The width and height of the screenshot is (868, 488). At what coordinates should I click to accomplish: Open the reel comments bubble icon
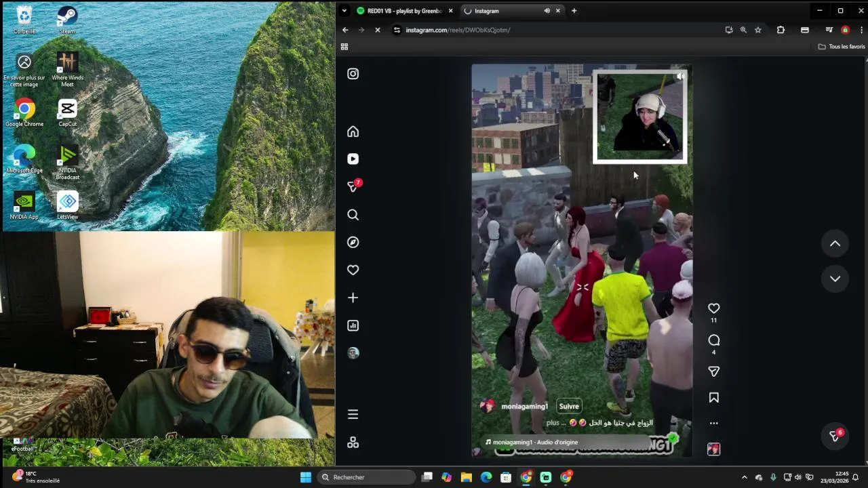click(713, 340)
